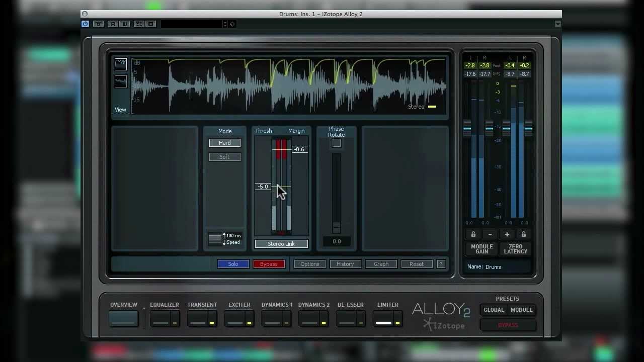Click the R read automation button

pyautogui.click(x=113, y=24)
